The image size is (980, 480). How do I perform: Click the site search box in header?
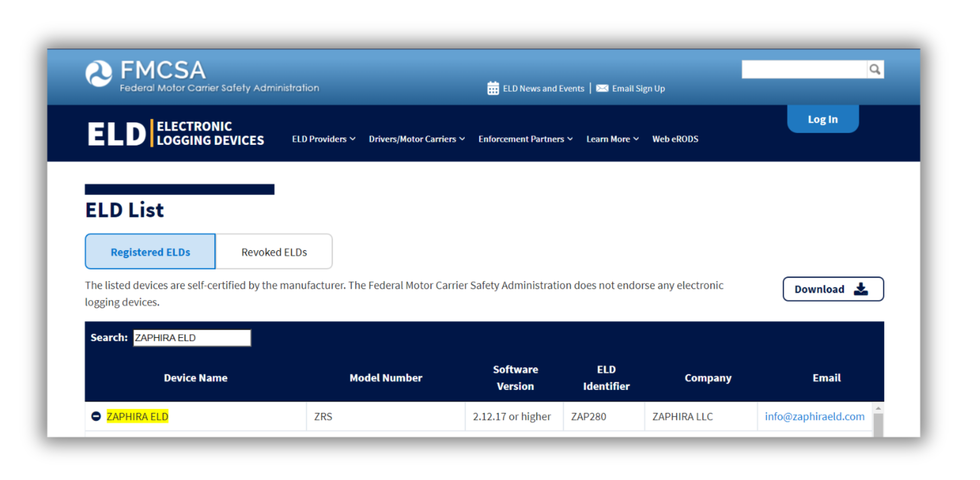[x=804, y=69]
